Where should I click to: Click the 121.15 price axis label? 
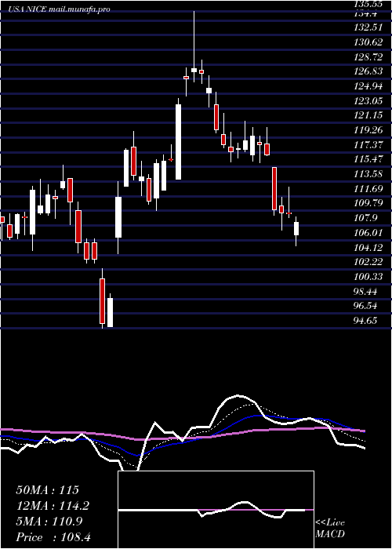tap(368, 115)
